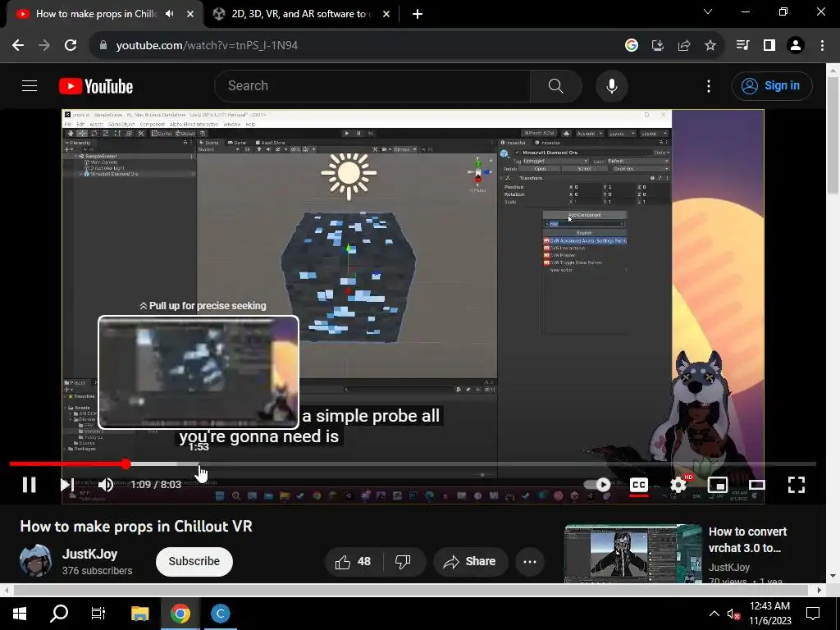Share the video
This screenshot has width=840, height=630.
[469, 561]
